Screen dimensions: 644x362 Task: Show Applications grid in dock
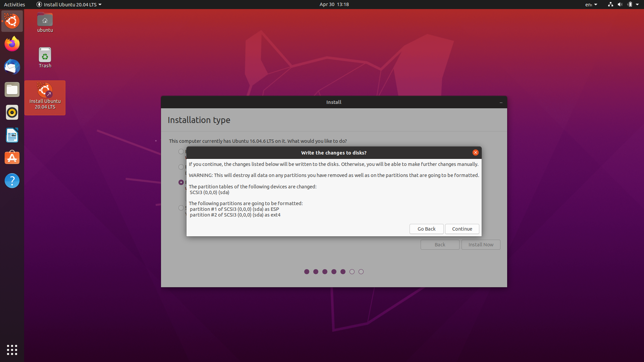tap(12, 350)
